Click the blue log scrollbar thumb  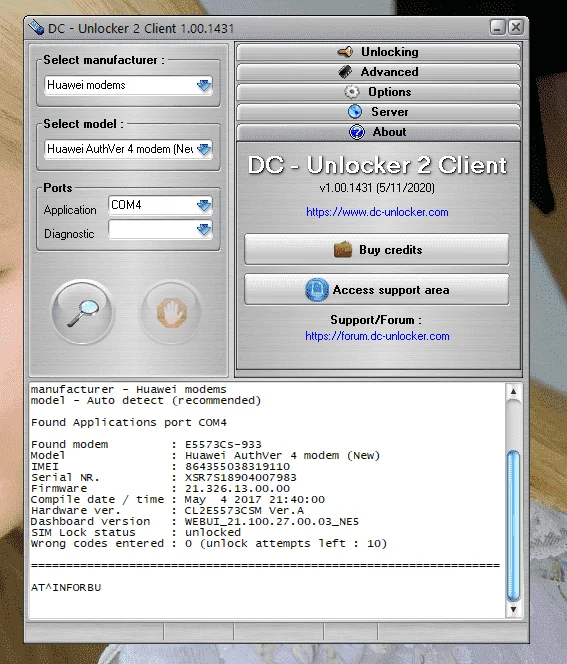click(x=513, y=526)
